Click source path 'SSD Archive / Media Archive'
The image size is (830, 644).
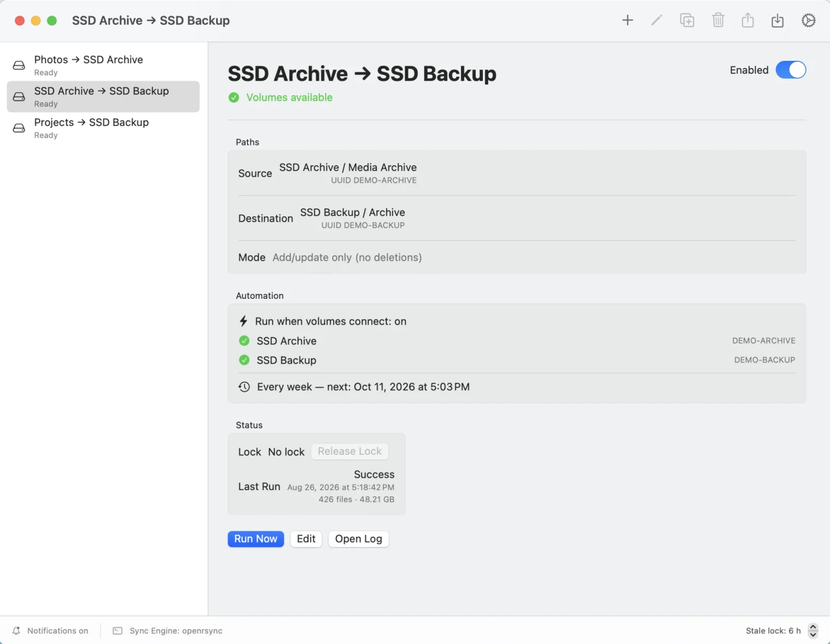348,168
